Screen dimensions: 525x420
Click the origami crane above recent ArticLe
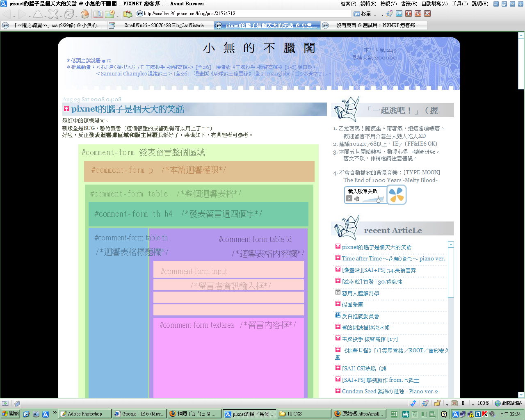click(x=347, y=227)
